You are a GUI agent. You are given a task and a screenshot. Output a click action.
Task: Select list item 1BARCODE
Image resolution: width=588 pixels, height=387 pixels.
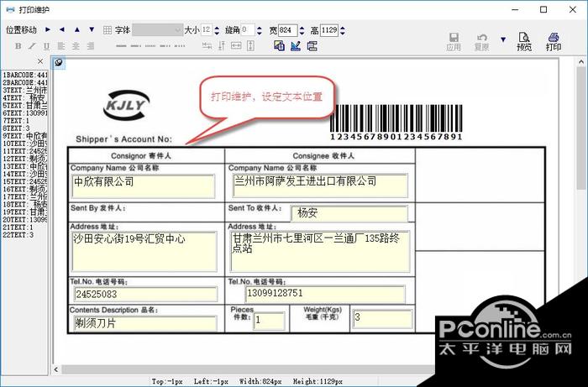24,76
